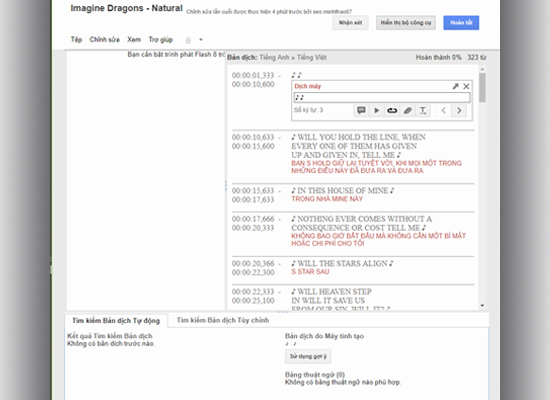
Task: Select the IN THIS HOUSE OF MINE segment
Action: point(343,191)
